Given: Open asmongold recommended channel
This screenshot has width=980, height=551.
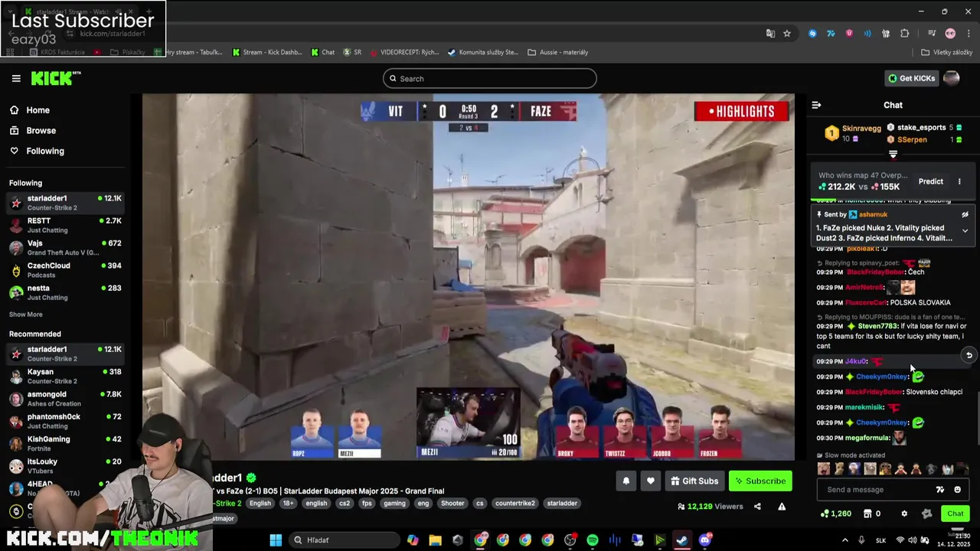Looking at the screenshot, I should pyautogui.click(x=64, y=399).
